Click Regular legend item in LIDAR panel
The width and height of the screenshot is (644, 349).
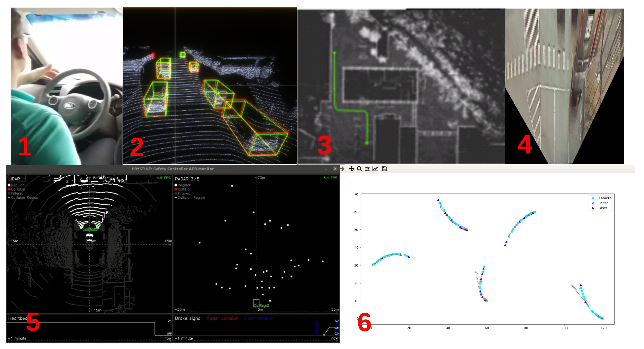coord(16,185)
